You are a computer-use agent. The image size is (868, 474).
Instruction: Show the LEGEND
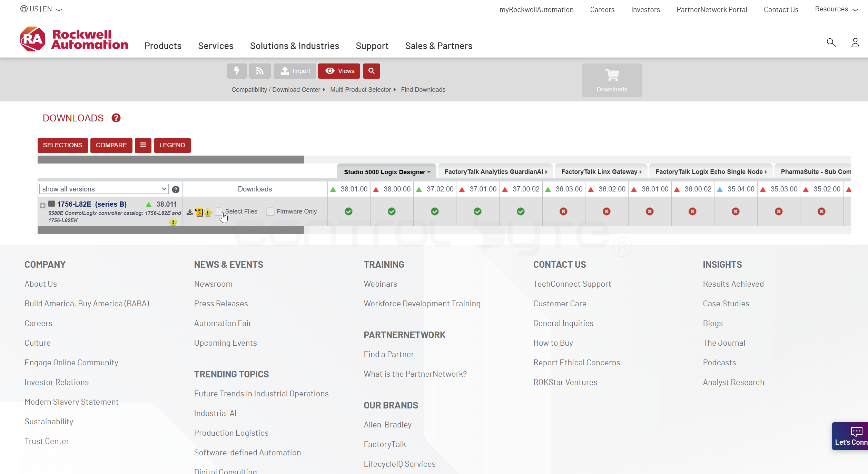(172, 145)
